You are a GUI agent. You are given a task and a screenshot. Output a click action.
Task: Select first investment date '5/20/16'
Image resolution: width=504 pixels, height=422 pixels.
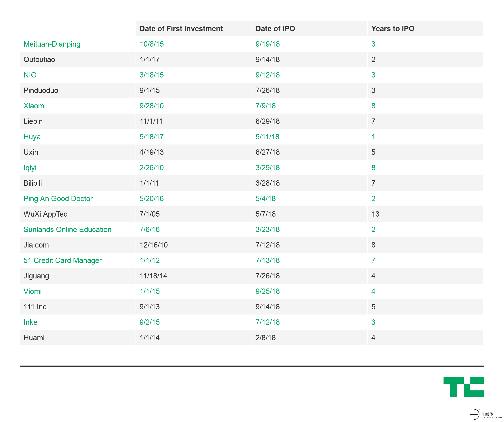pos(151,198)
